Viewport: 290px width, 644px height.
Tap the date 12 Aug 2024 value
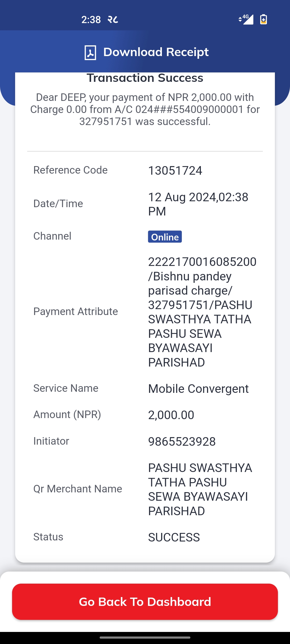(x=198, y=204)
